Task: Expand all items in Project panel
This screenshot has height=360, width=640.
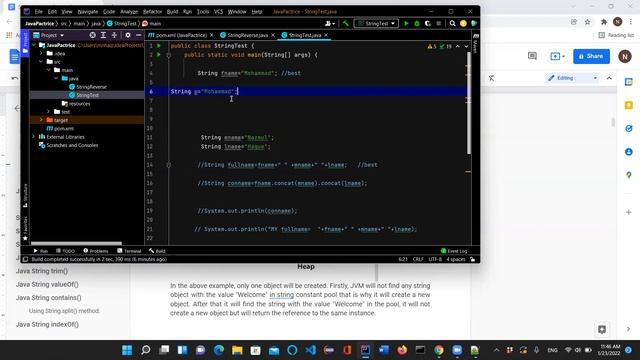Action: 103,35
